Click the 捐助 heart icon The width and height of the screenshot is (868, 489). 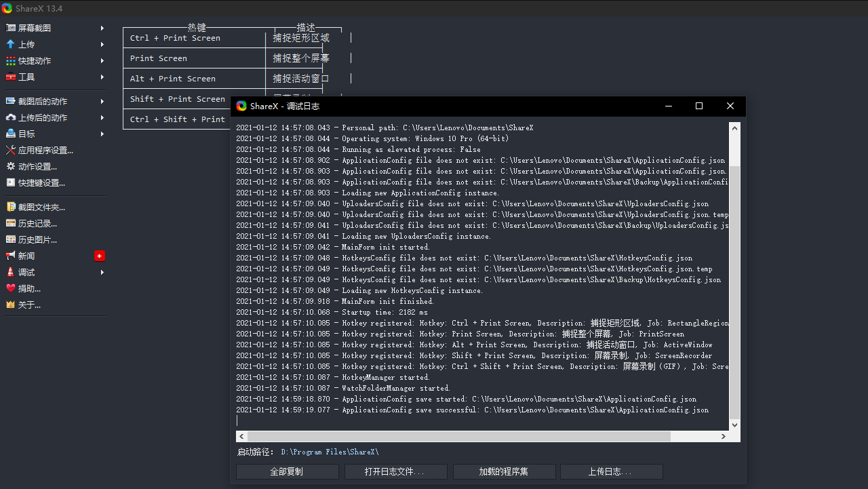tap(11, 288)
